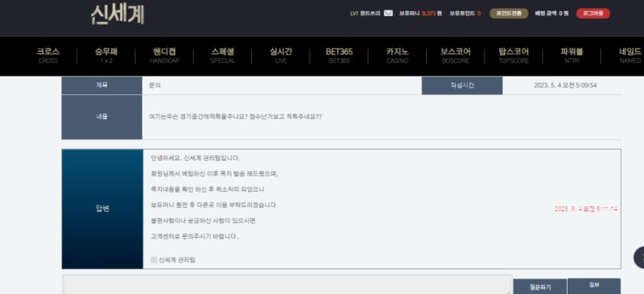Click the 내용 header cell
This screenshot has height=294, width=644.
click(102, 117)
